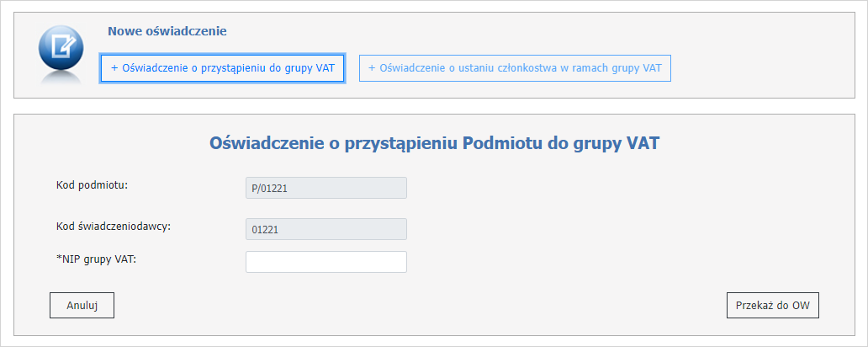Open 'Oświadczenie o przystąpieniu do grupy VAT'
Screen dimensions: 868x347
(222, 69)
